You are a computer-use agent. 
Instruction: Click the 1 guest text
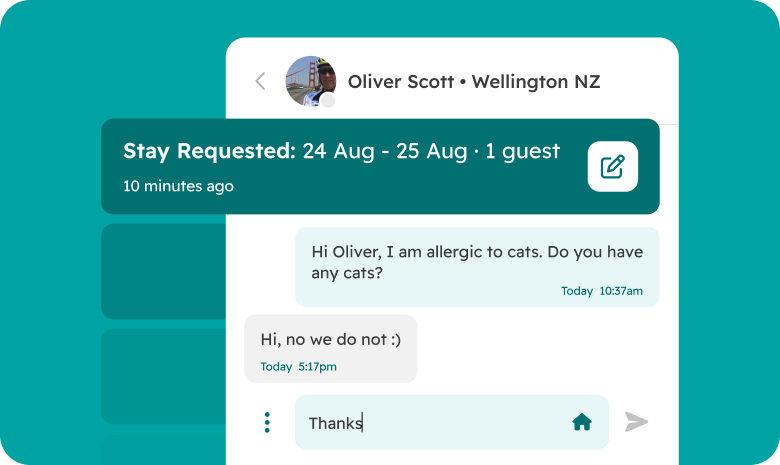[x=523, y=152]
